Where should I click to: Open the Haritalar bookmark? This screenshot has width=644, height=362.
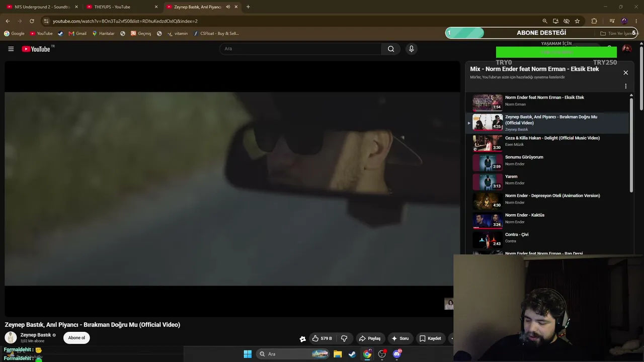click(x=103, y=34)
